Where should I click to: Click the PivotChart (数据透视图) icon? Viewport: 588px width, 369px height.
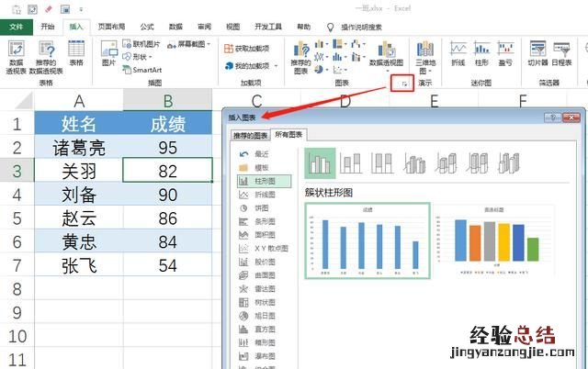point(386,54)
